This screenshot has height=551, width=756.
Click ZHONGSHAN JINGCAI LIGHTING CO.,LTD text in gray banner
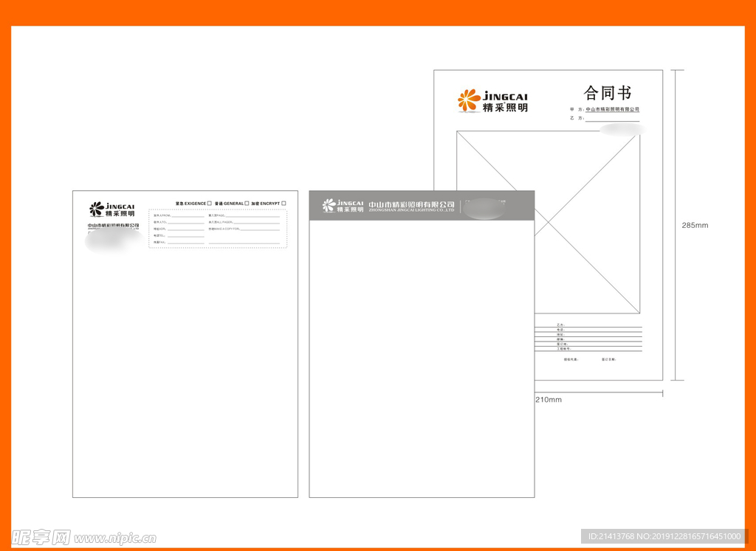(411, 210)
